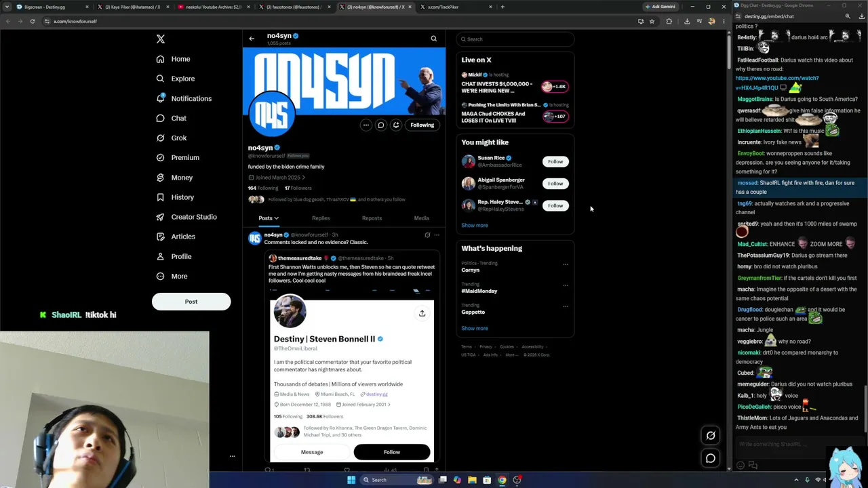868x488 pixels.
Task: Open more options for #MaidMonday trend
Action: tap(566, 285)
